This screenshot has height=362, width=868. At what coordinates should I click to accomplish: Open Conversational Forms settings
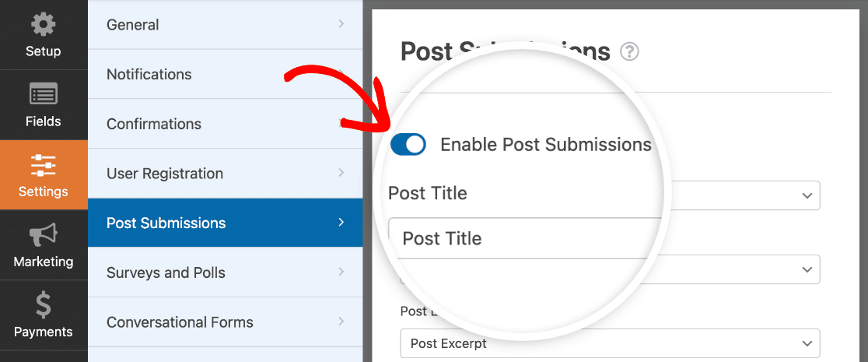(x=225, y=322)
